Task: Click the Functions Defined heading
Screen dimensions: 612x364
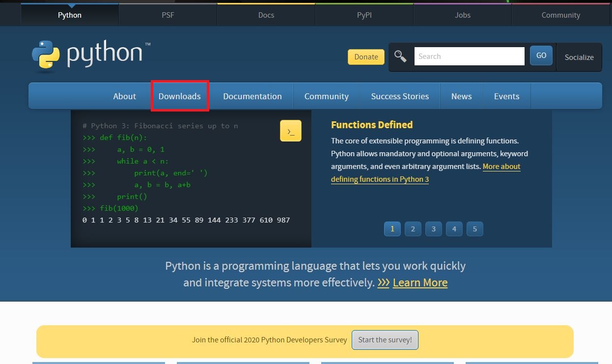Action: pos(372,125)
